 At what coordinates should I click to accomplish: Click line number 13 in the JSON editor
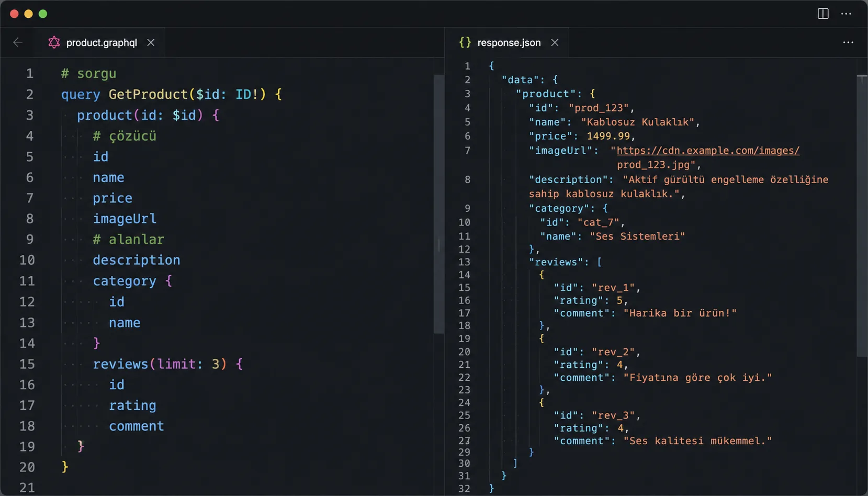coord(464,262)
